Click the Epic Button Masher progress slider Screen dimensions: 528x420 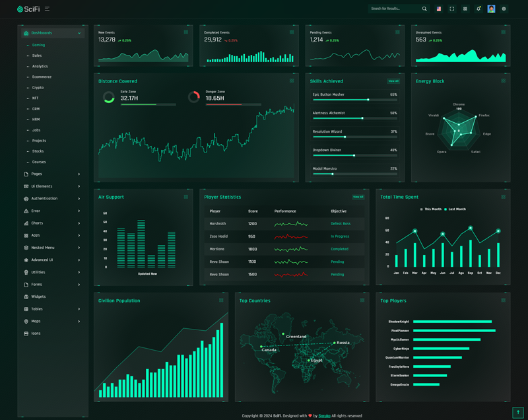[354, 100]
